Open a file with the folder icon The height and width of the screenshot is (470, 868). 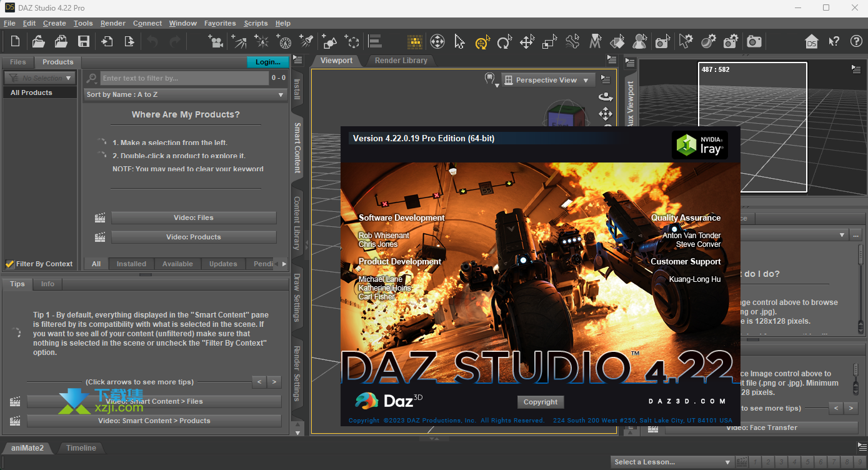coord(38,42)
